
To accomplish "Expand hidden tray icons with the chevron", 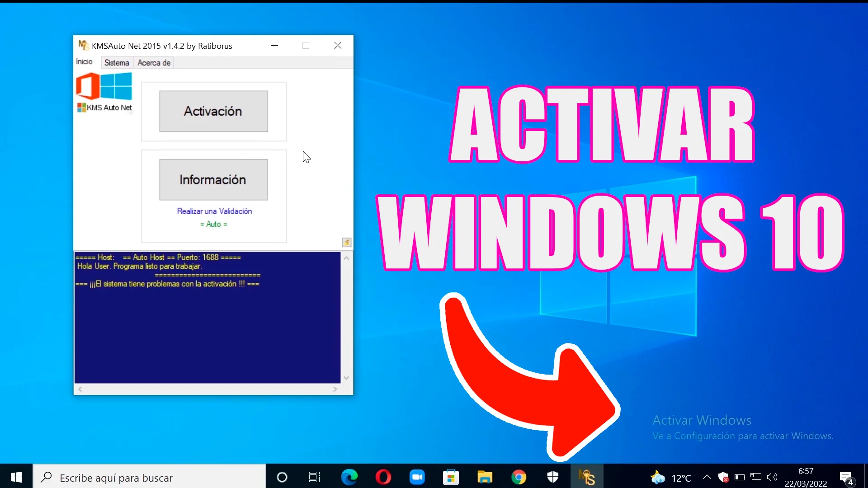I will [x=707, y=477].
